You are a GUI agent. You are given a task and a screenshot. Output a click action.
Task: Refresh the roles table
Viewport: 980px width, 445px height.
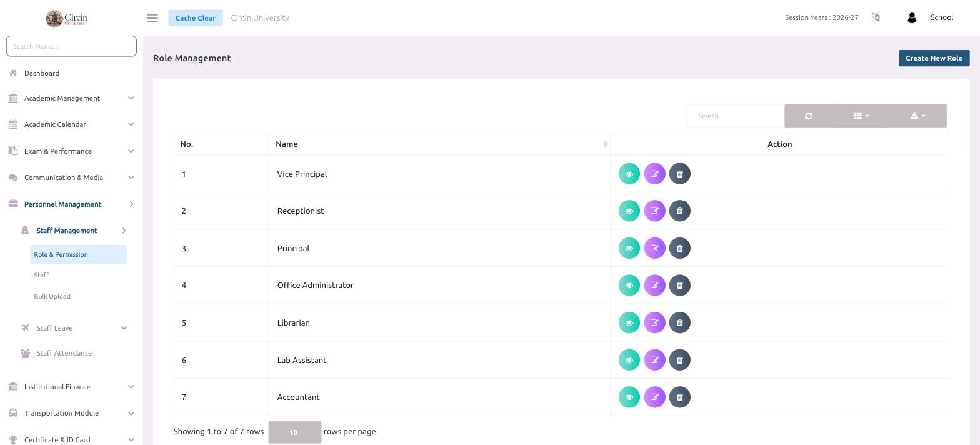point(808,116)
